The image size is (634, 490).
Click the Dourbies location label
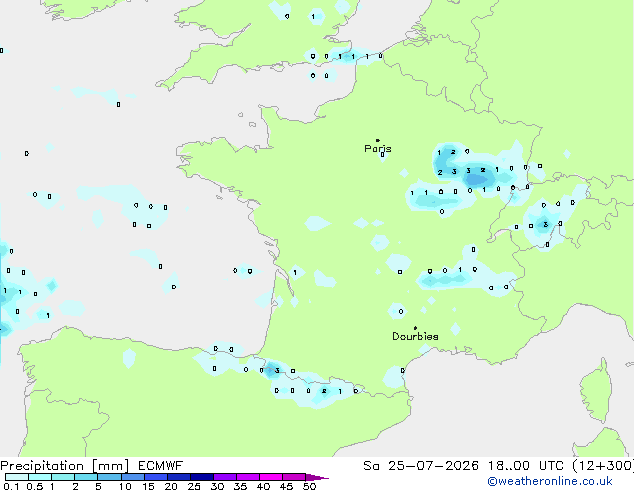415,336
